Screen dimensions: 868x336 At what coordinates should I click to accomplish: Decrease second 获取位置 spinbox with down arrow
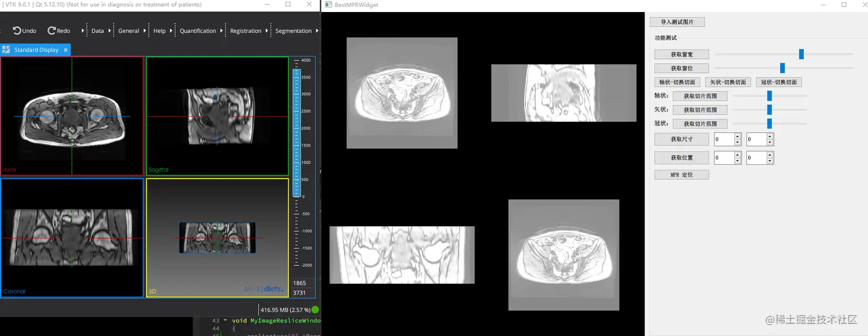(x=770, y=161)
